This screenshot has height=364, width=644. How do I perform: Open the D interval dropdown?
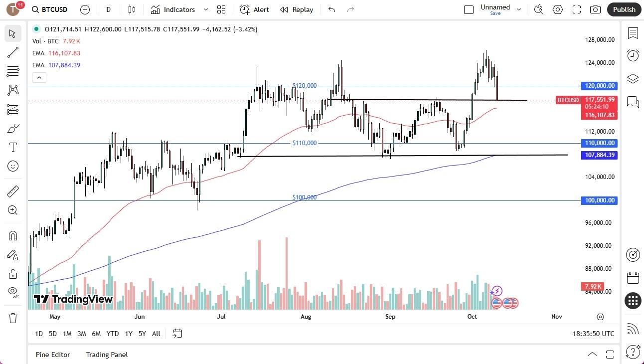(108, 9)
